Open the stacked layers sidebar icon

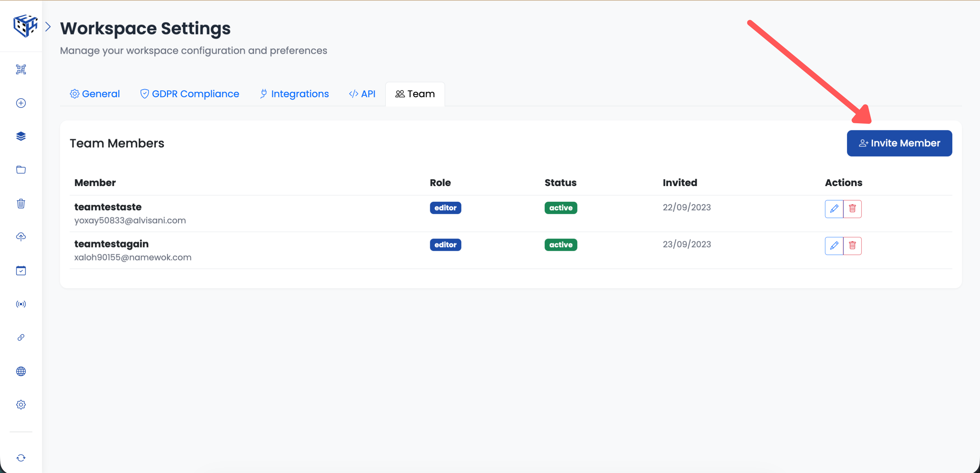click(21, 136)
